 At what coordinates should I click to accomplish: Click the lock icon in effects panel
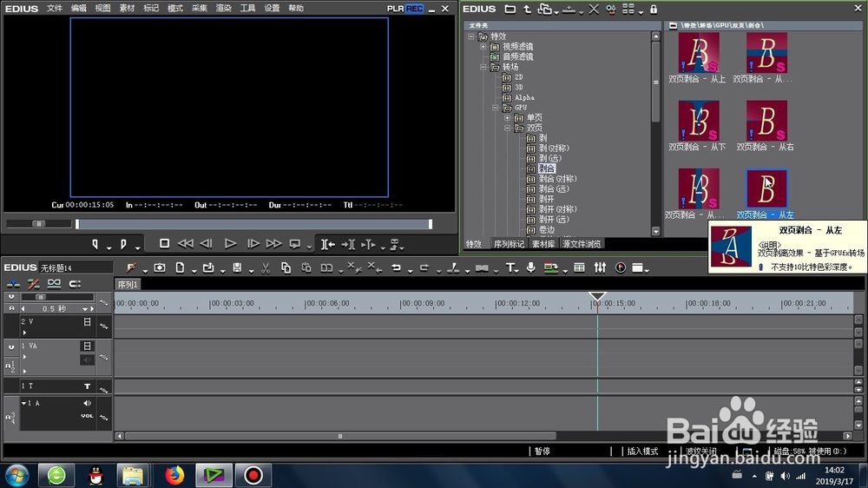[x=654, y=10]
